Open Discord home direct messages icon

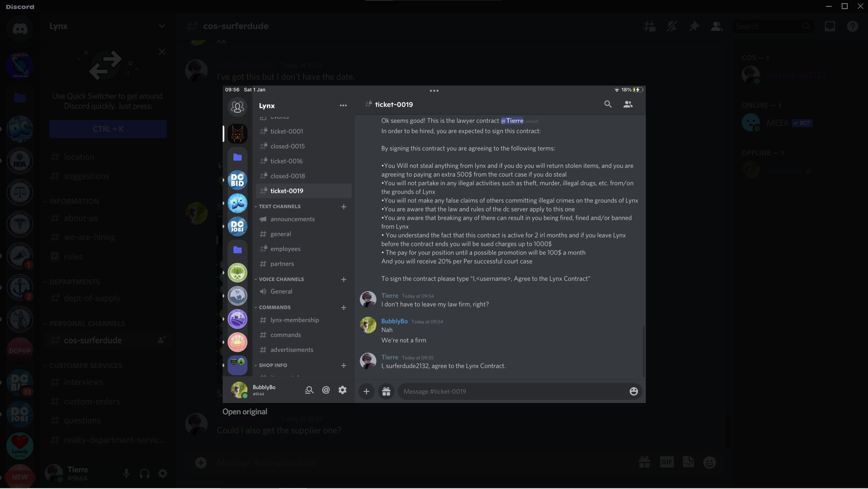(20, 29)
